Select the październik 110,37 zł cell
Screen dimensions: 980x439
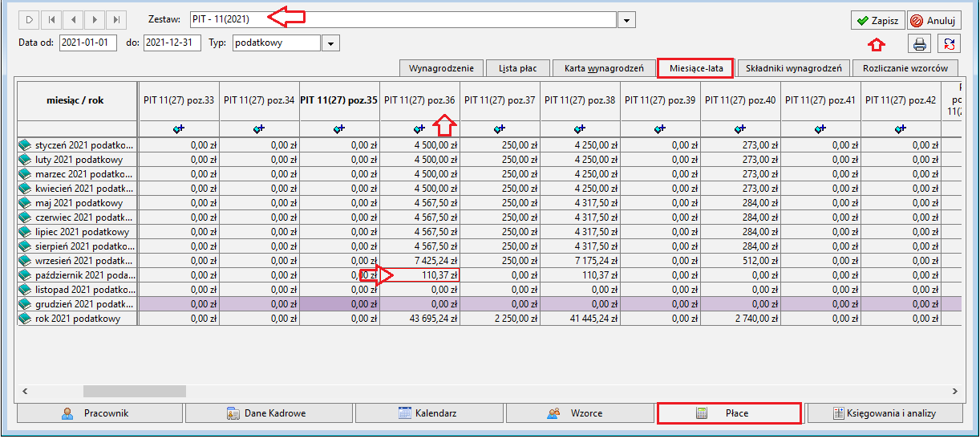pos(419,275)
